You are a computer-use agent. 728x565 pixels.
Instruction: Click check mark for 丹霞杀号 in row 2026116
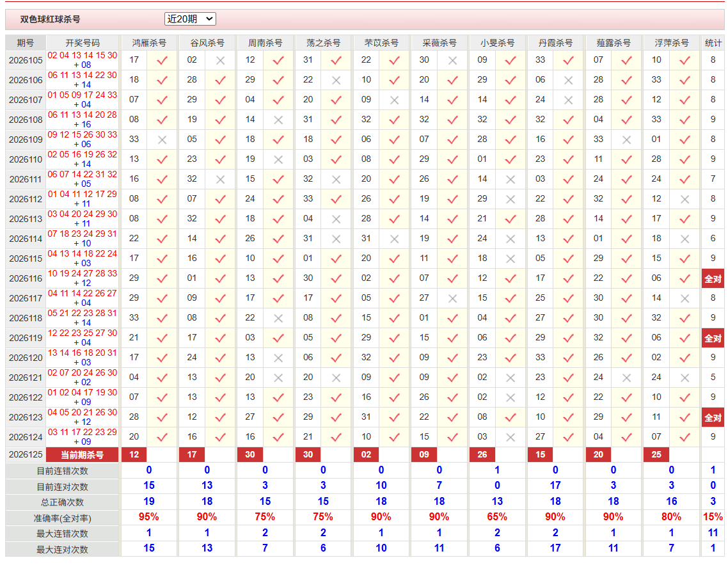[x=568, y=278]
